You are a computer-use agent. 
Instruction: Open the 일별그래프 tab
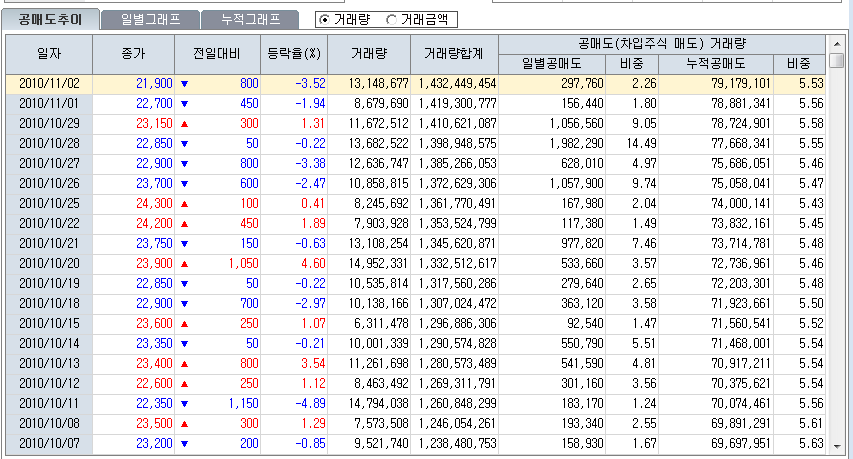coord(150,19)
